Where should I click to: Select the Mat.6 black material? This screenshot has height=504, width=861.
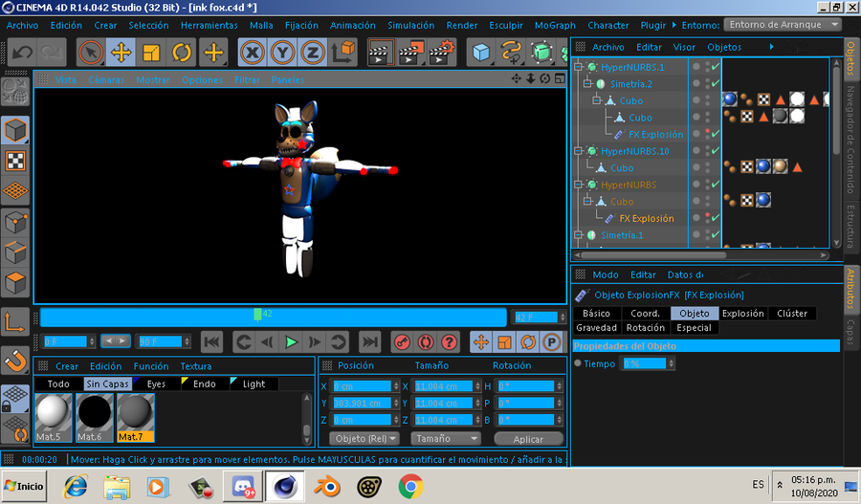95,418
